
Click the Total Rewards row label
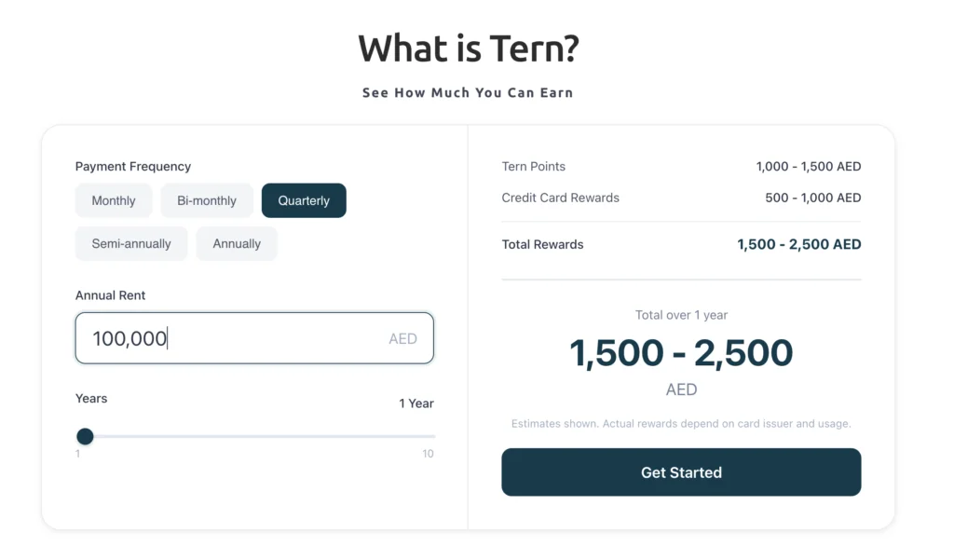click(x=542, y=244)
